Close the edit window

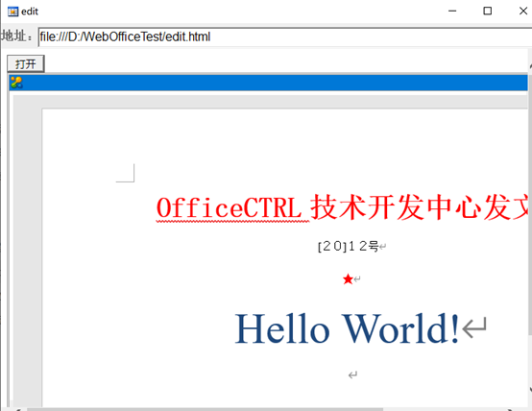tap(522, 12)
